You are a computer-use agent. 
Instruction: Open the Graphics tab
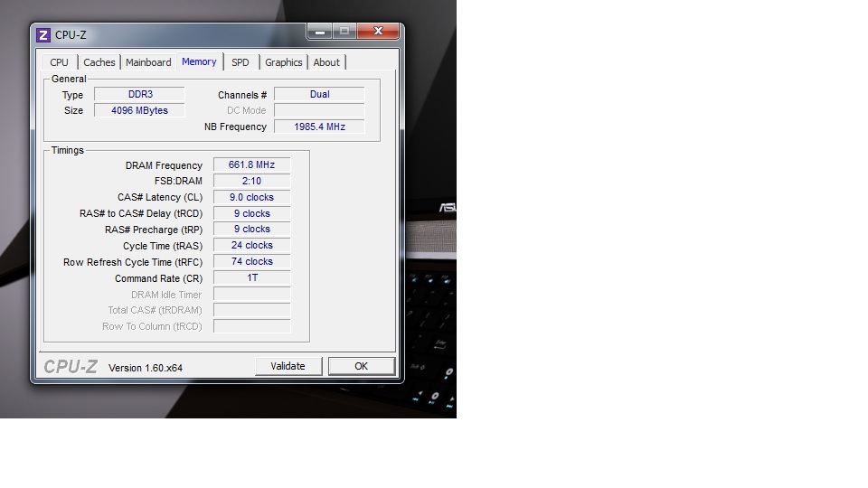click(x=283, y=62)
